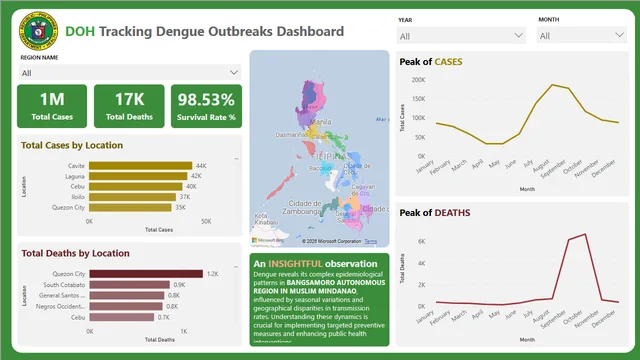Click the Peak of CASES title
640x360 pixels.
(x=431, y=62)
